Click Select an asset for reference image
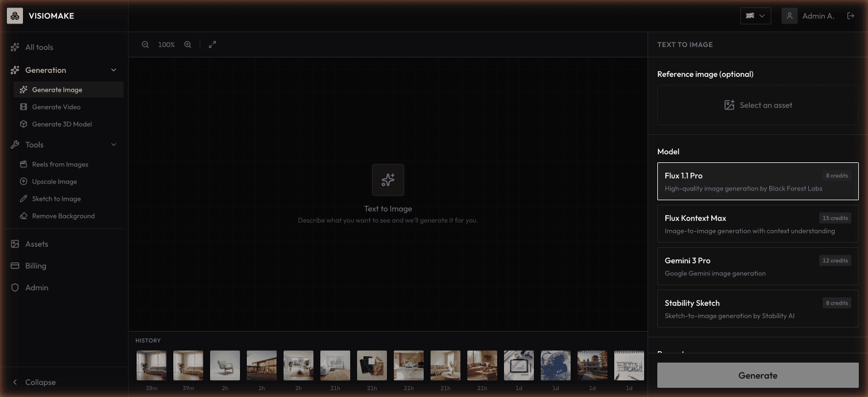This screenshot has height=397, width=868. (758, 105)
